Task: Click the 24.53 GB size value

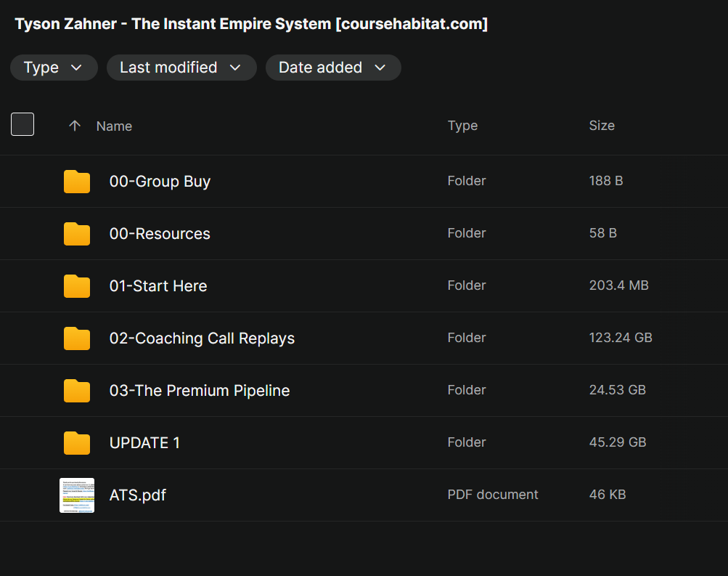Action: [x=618, y=390]
